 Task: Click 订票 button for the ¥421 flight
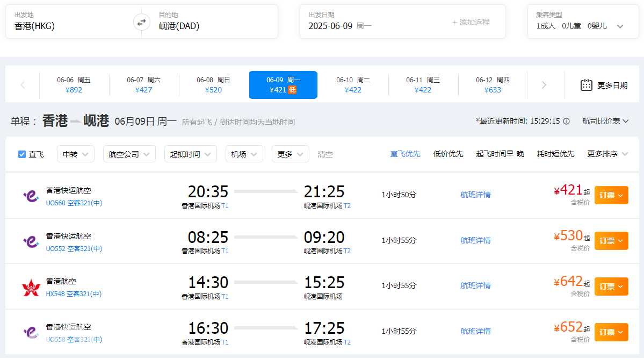[611, 196]
